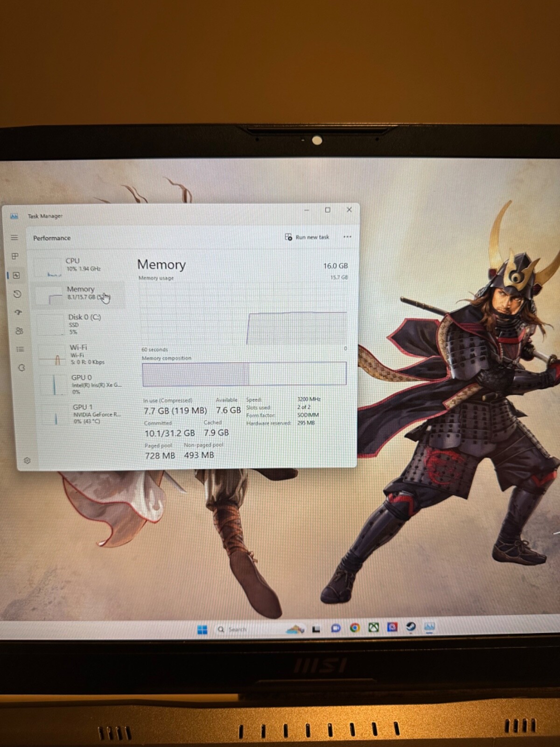
Task: Click the '7.9 GB' cached value
Action: pyautogui.click(x=216, y=433)
